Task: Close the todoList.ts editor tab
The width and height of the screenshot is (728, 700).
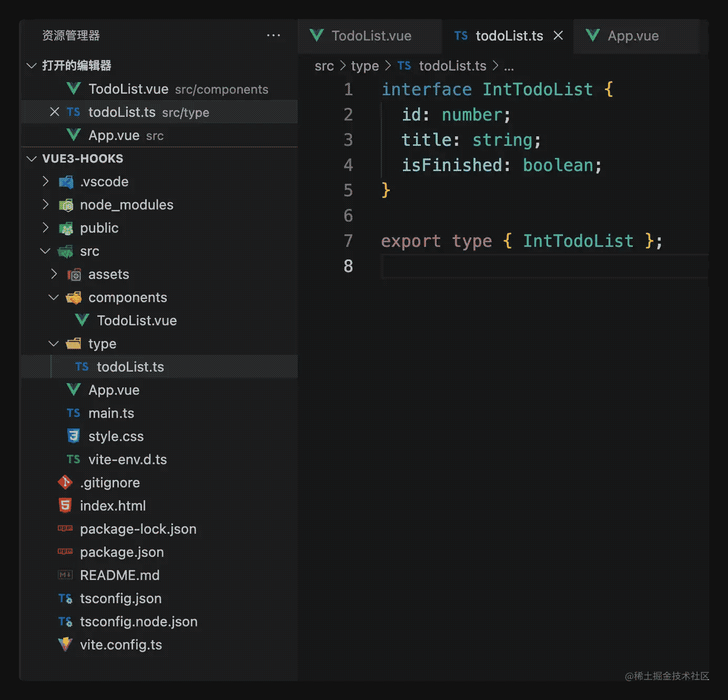Action: pyautogui.click(x=558, y=36)
